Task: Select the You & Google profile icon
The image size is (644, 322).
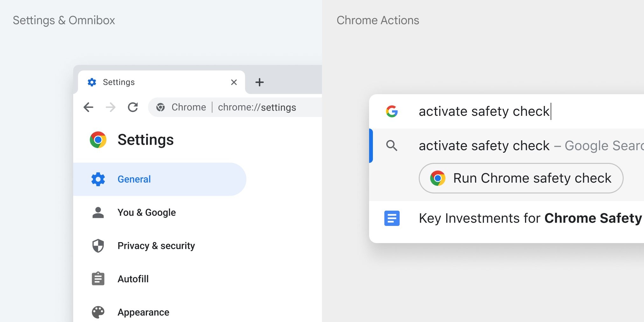Action: [x=98, y=212]
